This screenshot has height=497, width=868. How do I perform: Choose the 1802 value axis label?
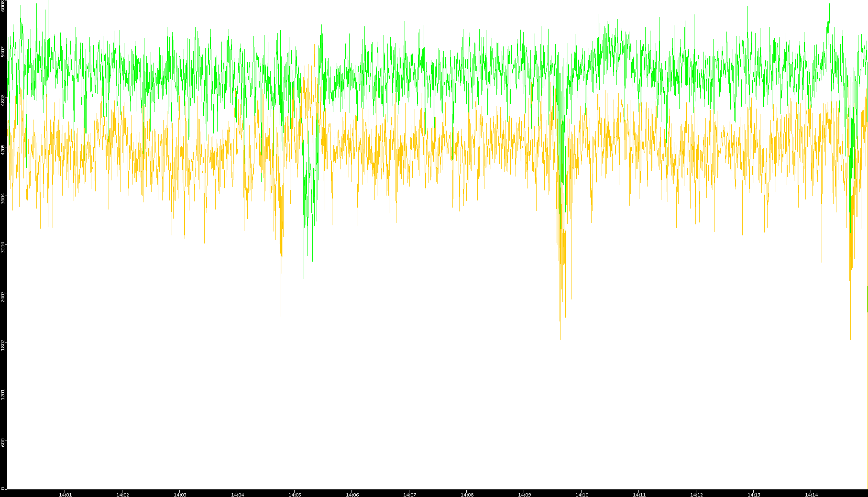pos(3,346)
